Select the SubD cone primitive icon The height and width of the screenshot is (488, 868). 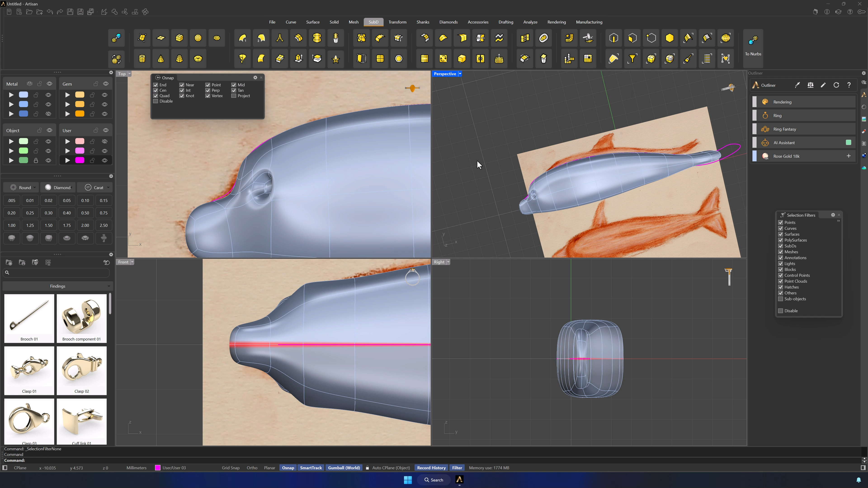coord(161,59)
